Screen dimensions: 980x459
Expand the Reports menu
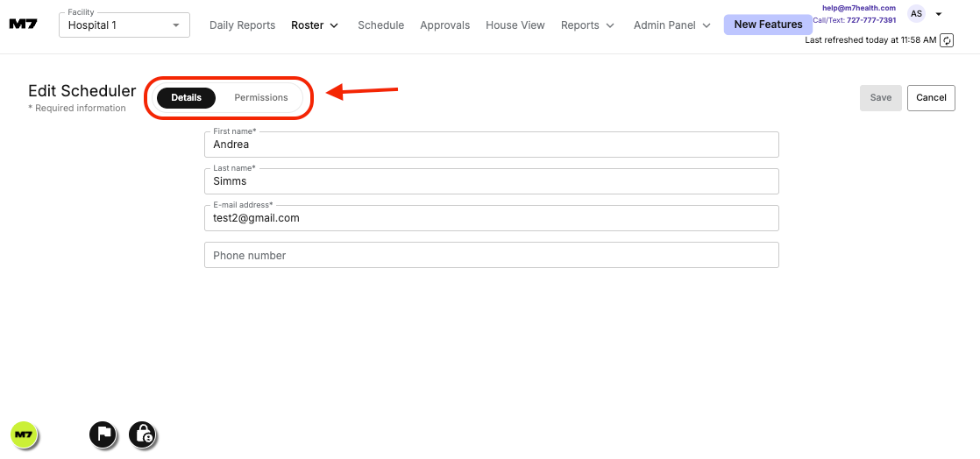(x=587, y=25)
